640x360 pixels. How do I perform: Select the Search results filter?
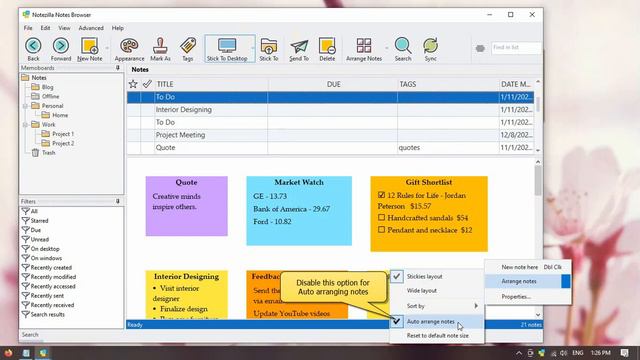pos(43,314)
